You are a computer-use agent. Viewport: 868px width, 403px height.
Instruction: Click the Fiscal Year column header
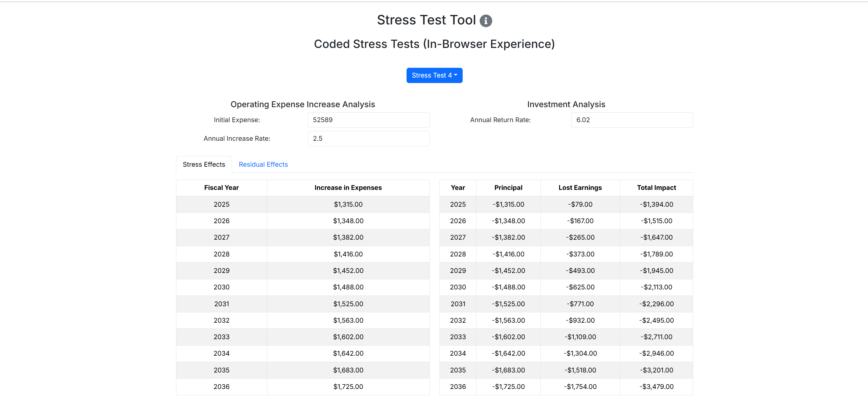point(221,187)
